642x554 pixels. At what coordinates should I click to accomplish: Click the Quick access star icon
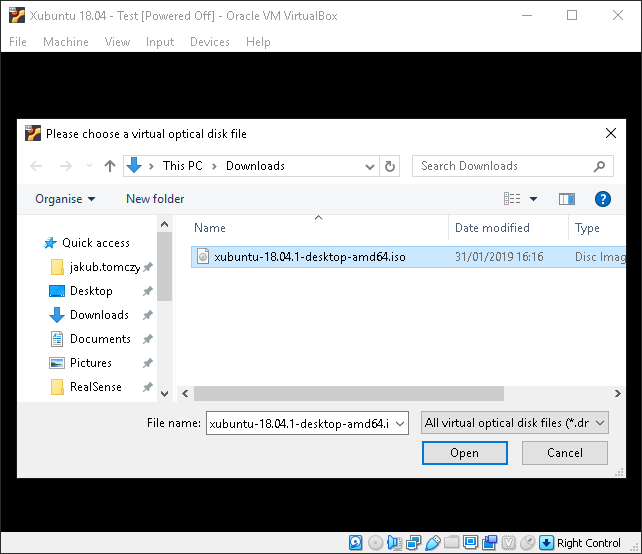click(x=50, y=243)
